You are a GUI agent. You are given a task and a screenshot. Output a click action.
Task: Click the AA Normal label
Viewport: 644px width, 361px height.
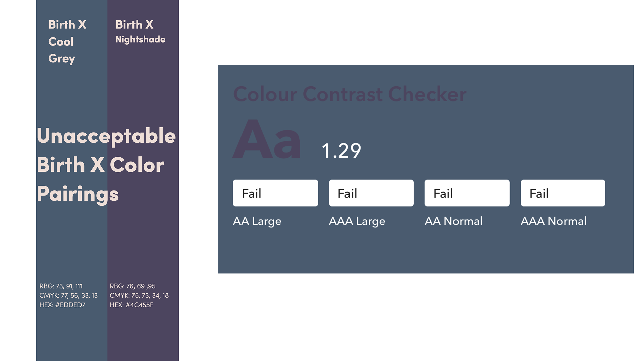click(453, 221)
